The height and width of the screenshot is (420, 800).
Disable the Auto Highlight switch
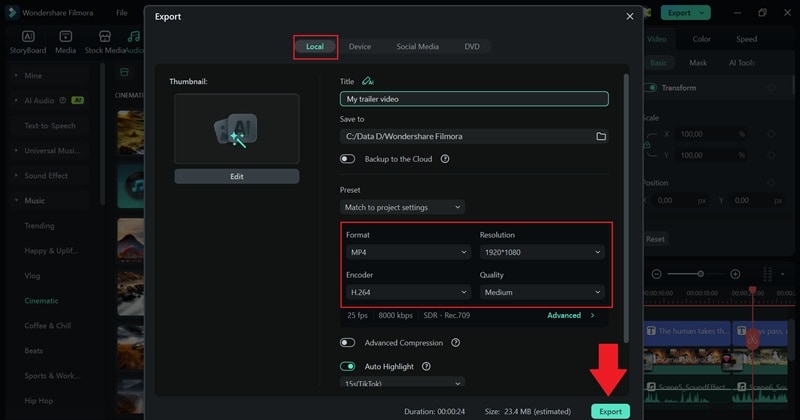point(348,366)
